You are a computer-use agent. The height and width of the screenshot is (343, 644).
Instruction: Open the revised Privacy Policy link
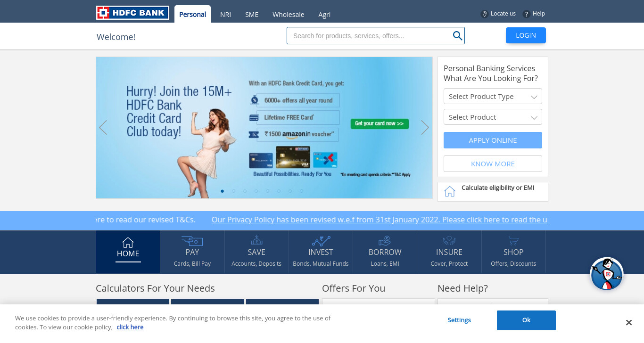[380, 220]
